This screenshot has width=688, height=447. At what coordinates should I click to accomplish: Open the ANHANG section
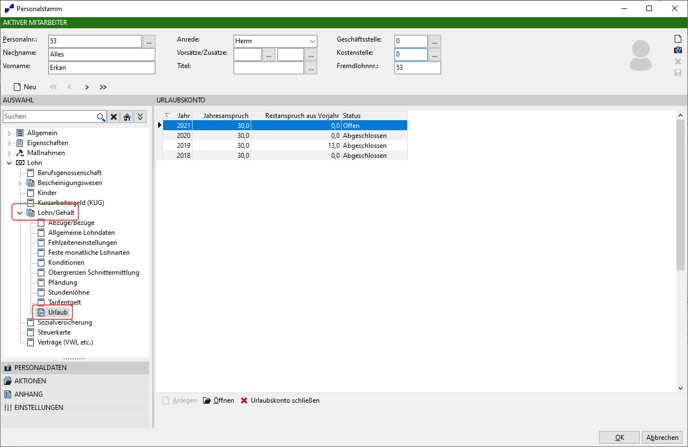pos(75,394)
